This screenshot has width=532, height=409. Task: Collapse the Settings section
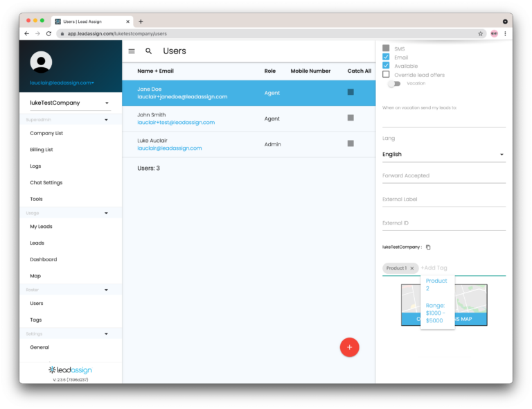tap(106, 334)
